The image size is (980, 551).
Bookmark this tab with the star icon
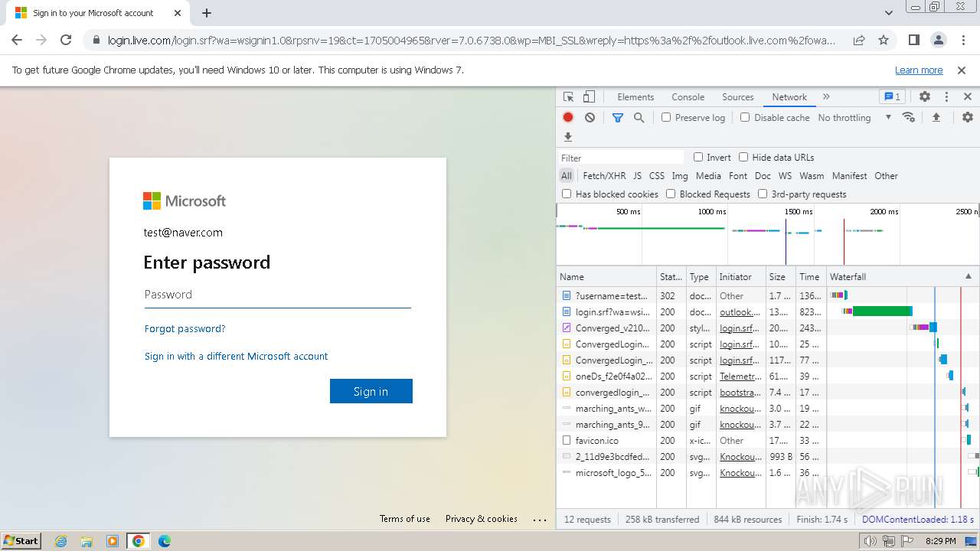884,40
